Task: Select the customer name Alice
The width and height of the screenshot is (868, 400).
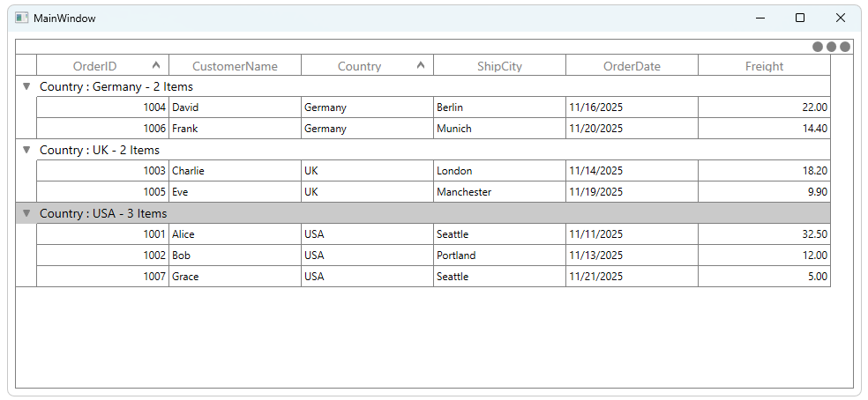Action: click(236, 234)
